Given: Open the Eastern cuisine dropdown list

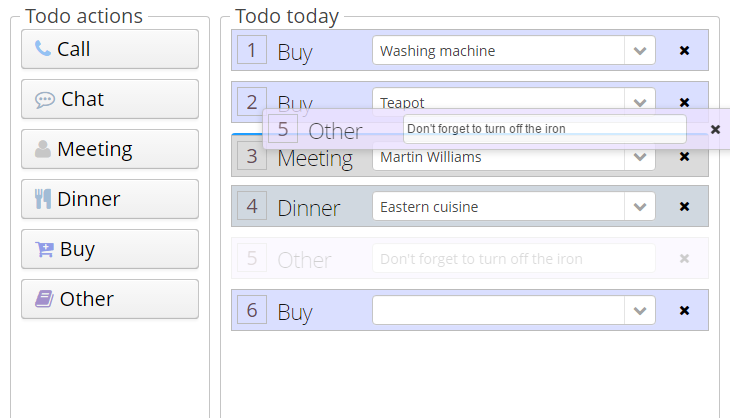Looking at the screenshot, I should [x=639, y=206].
